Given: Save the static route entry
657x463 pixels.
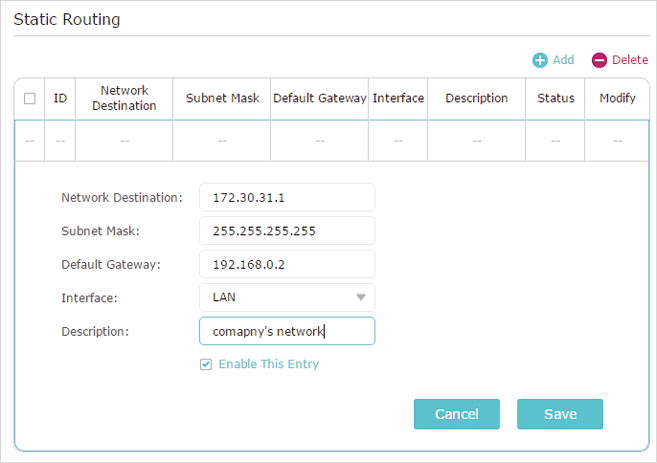Looking at the screenshot, I should pos(560,414).
